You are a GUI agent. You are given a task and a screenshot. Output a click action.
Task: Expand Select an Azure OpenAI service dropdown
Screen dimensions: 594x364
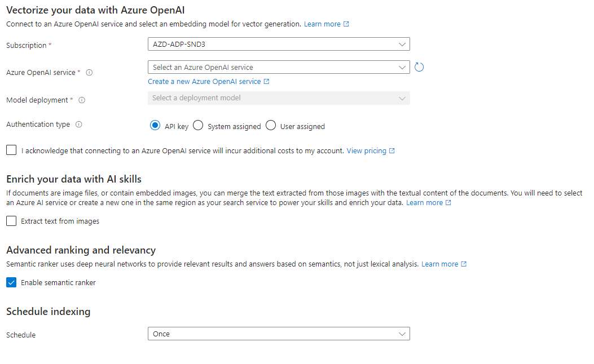pos(279,68)
